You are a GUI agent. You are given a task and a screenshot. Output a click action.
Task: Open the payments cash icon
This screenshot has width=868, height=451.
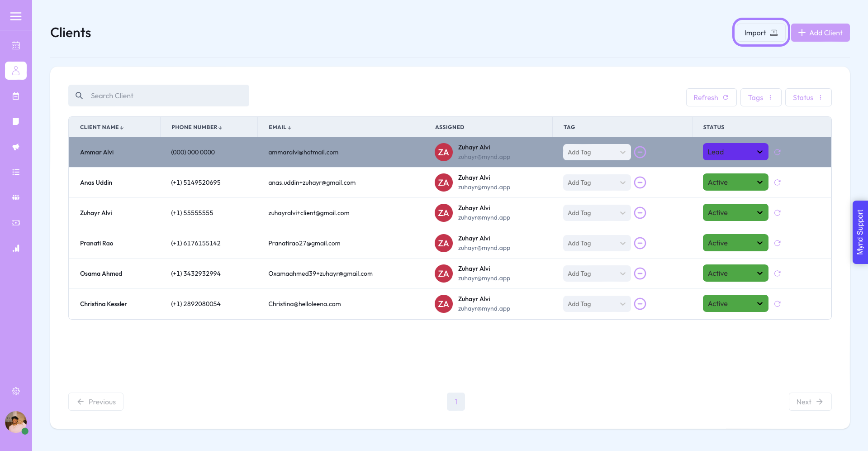pyautogui.click(x=16, y=223)
